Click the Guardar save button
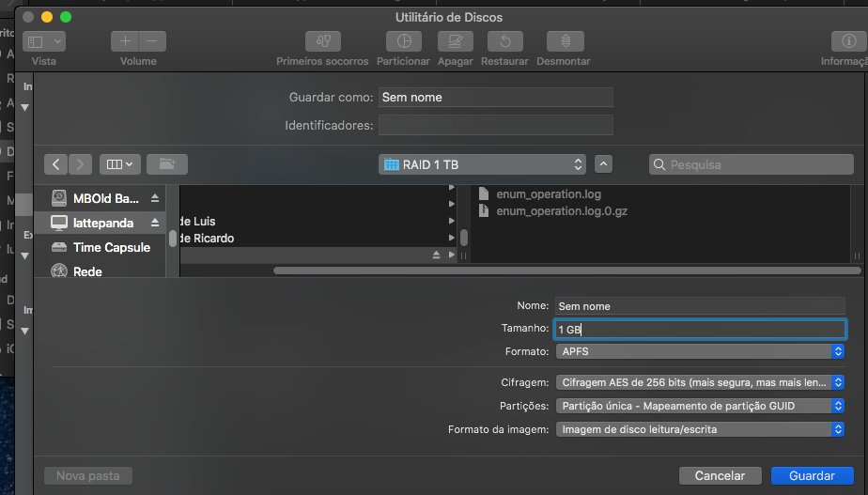Screen dimensions: 868x495 812,475
